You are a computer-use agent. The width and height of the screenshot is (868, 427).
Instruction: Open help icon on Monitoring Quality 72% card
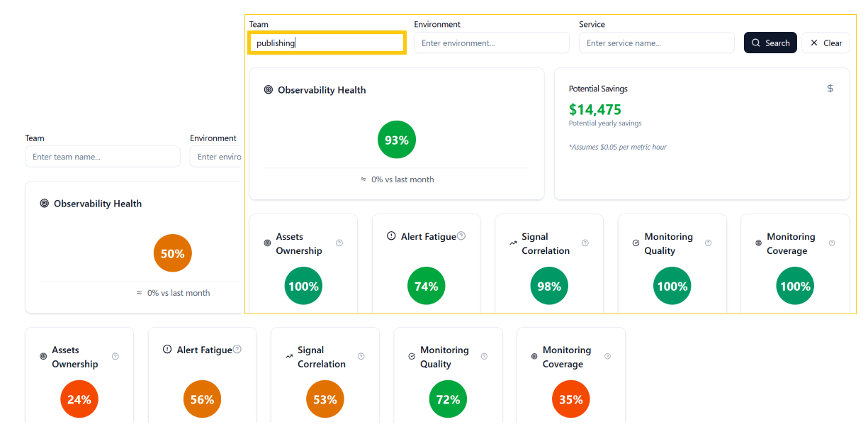(485, 357)
